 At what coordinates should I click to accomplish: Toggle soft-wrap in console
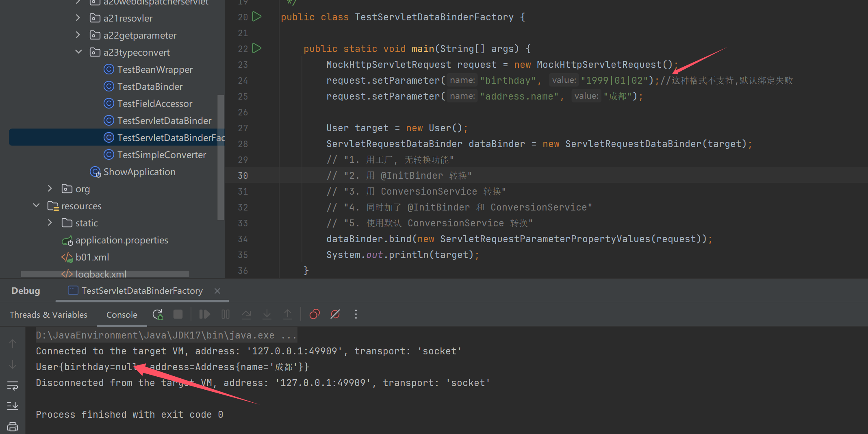coord(13,386)
